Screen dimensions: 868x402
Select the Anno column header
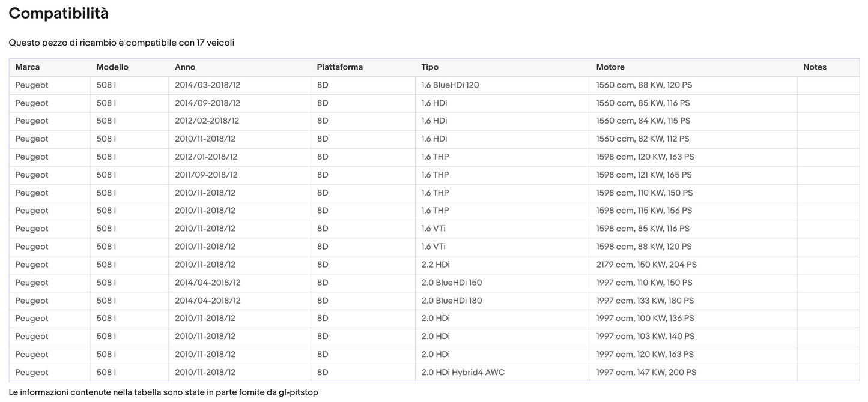coord(185,67)
